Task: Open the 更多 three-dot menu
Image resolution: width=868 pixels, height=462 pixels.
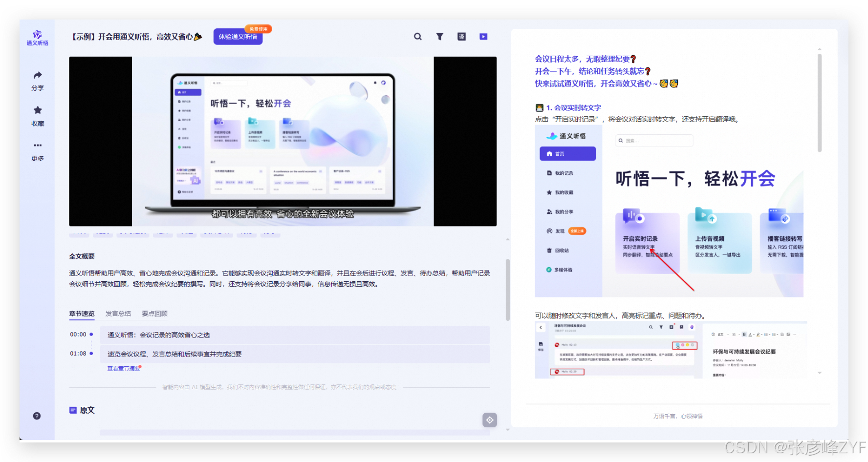Action: 38,151
